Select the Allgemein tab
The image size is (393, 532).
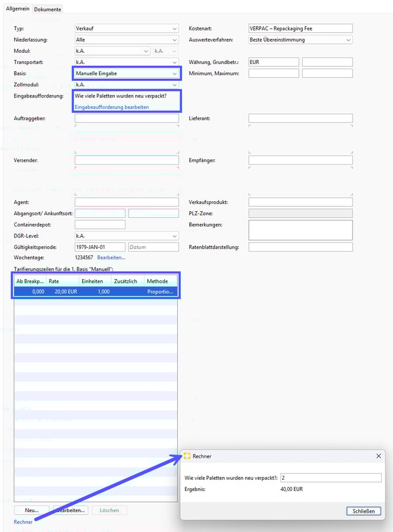coord(18,9)
